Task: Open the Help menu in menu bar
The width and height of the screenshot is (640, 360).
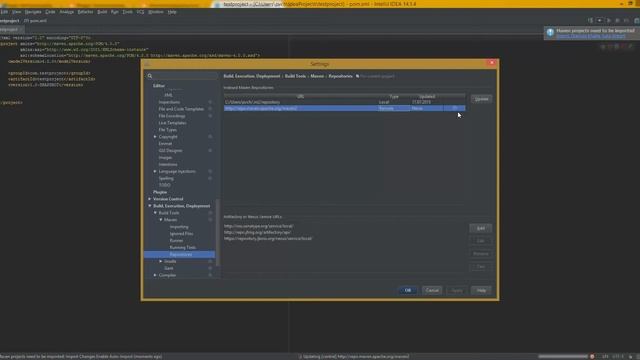Action: click(x=172, y=12)
